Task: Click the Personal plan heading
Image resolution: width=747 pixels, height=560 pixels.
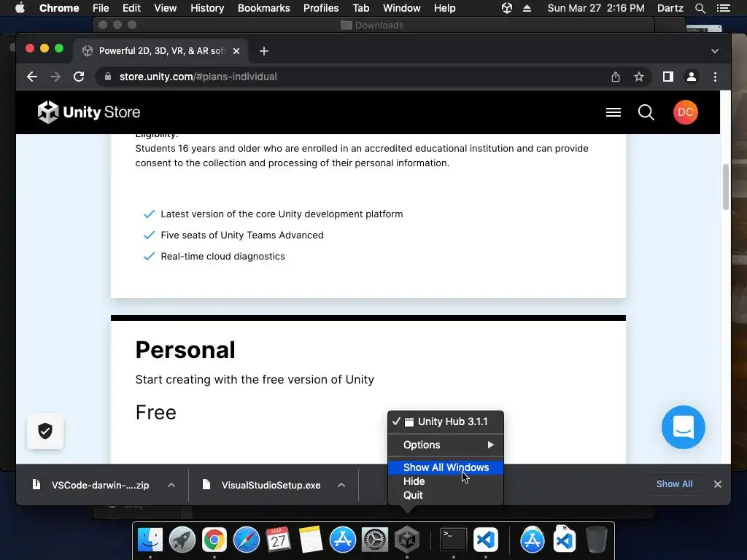Action: pyautogui.click(x=185, y=350)
